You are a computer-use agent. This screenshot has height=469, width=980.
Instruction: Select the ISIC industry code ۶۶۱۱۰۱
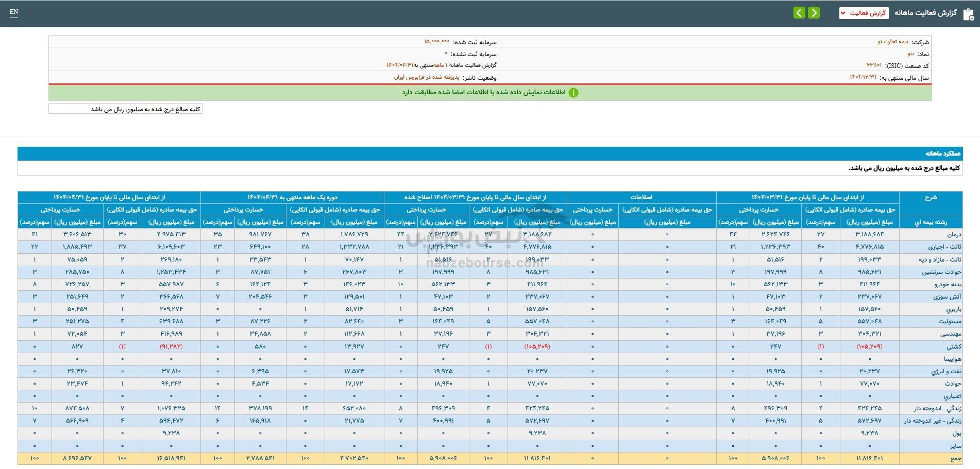874,65
